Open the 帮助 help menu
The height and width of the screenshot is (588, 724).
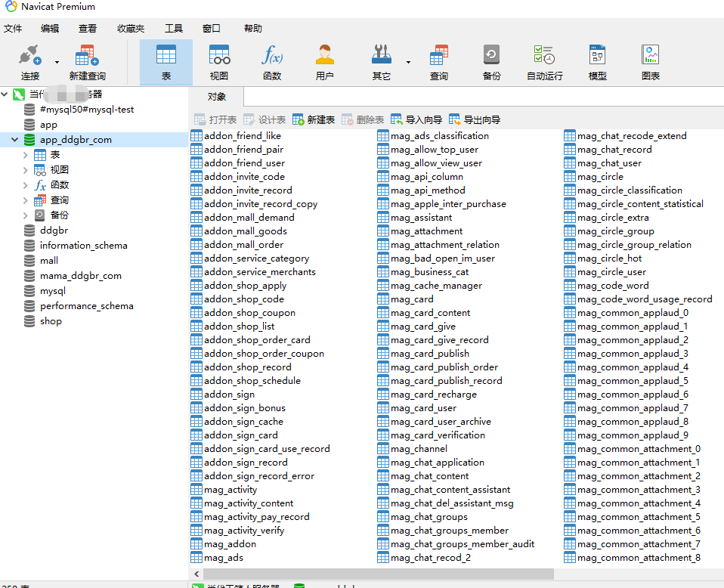253,29
